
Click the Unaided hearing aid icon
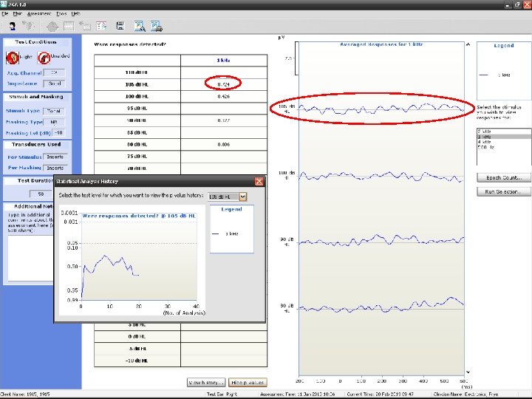point(44,58)
